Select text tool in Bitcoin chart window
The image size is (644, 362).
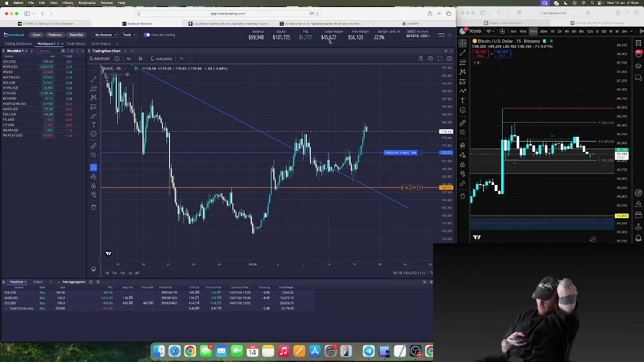[x=463, y=101]
